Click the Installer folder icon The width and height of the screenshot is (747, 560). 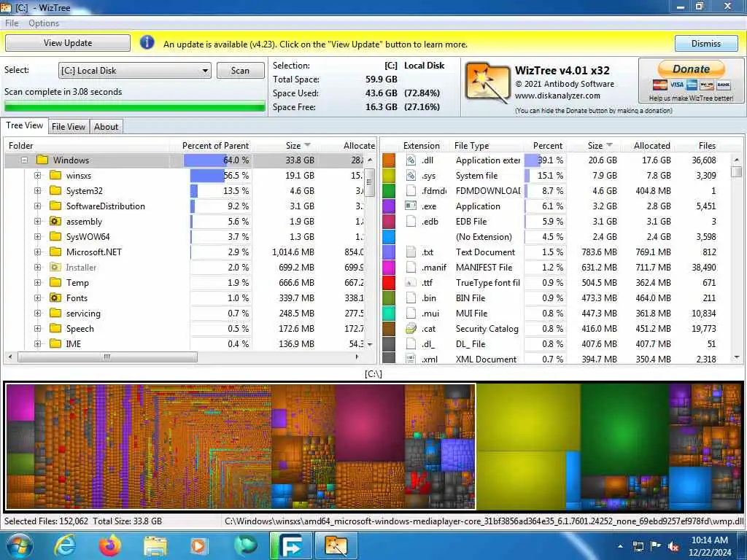coord(55,267)
